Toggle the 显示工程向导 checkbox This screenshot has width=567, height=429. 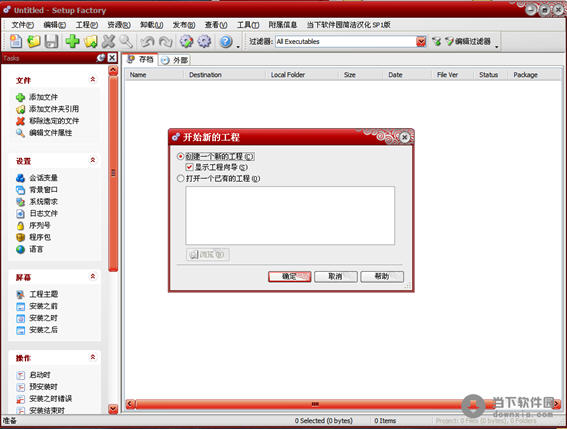click(x=189, y=167)
